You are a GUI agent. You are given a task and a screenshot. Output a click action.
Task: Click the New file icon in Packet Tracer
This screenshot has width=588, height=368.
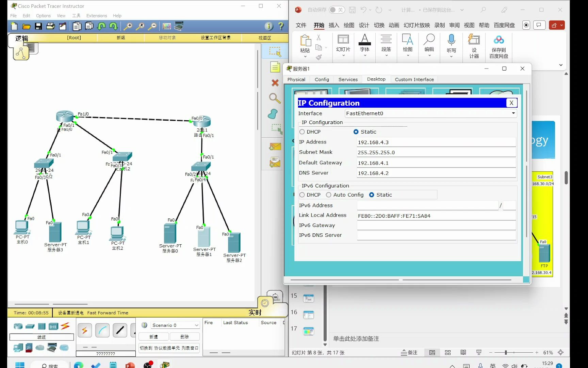tap(14, 26)
